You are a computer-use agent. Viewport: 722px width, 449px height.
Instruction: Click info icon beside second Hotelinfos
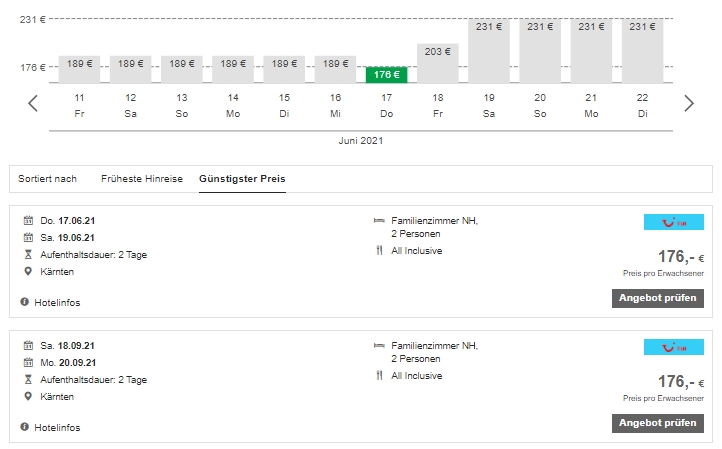click(25, 427)
